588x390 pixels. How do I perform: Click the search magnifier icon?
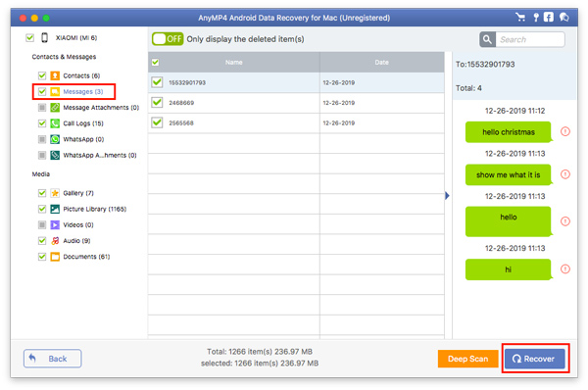pyautogui.click(x=487, y=39)
